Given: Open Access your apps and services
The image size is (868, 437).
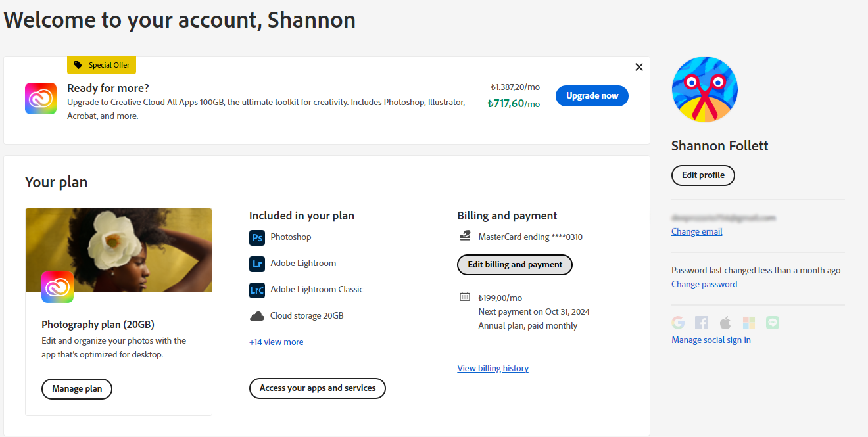Looking at the screenshot, I should [x=318, y=388].
